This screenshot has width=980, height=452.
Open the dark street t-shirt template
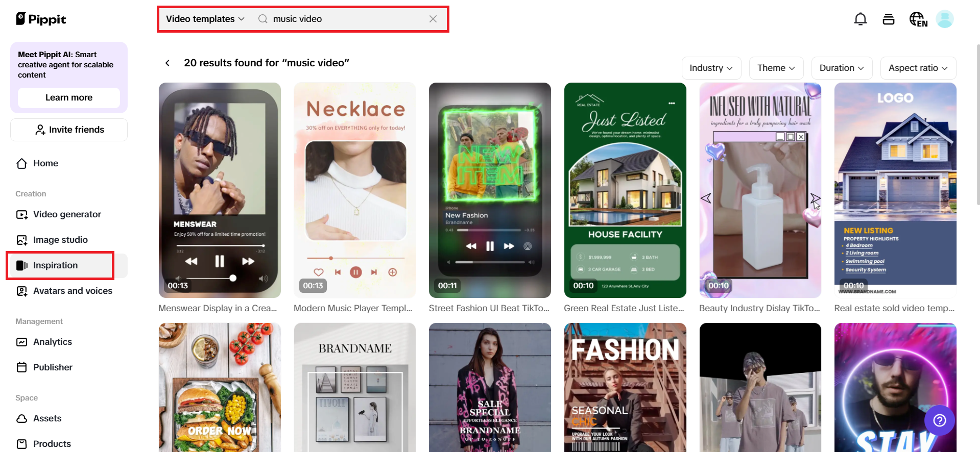[760, 388]
